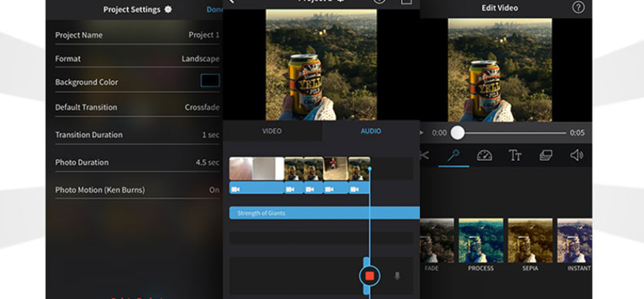Apply the SEPIA filter thumbnail

pyautogui.click(x=530, y=240)
